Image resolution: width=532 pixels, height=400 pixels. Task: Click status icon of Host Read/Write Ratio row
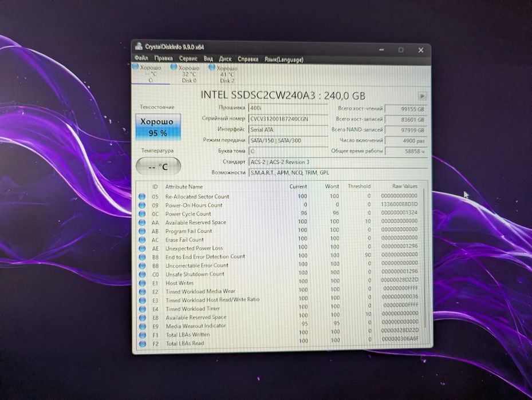[142, 300]
